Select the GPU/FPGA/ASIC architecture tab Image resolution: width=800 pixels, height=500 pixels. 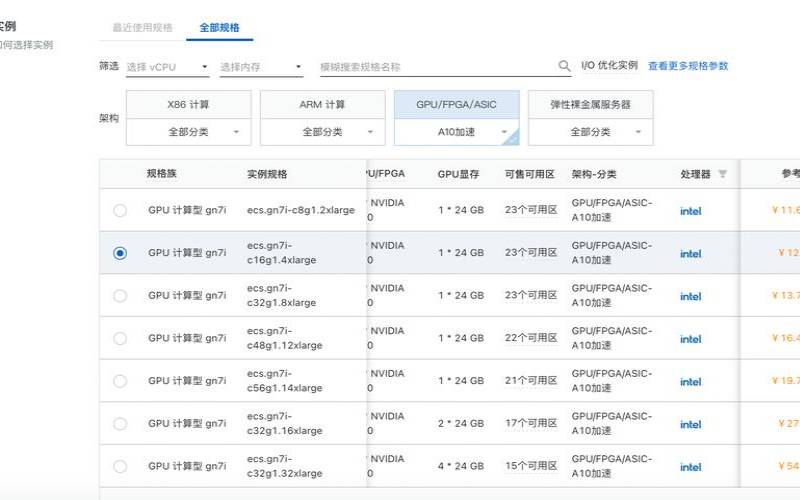click(457, 105)
